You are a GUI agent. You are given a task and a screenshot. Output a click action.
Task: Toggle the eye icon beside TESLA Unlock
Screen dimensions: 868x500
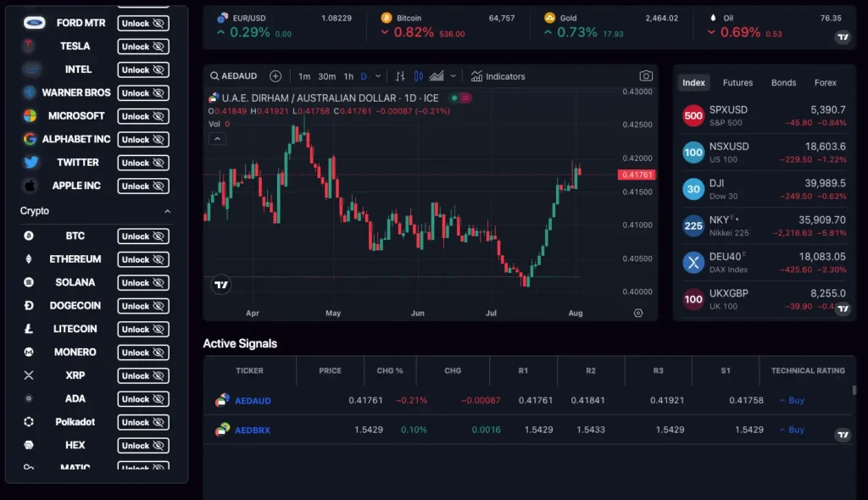159,47
